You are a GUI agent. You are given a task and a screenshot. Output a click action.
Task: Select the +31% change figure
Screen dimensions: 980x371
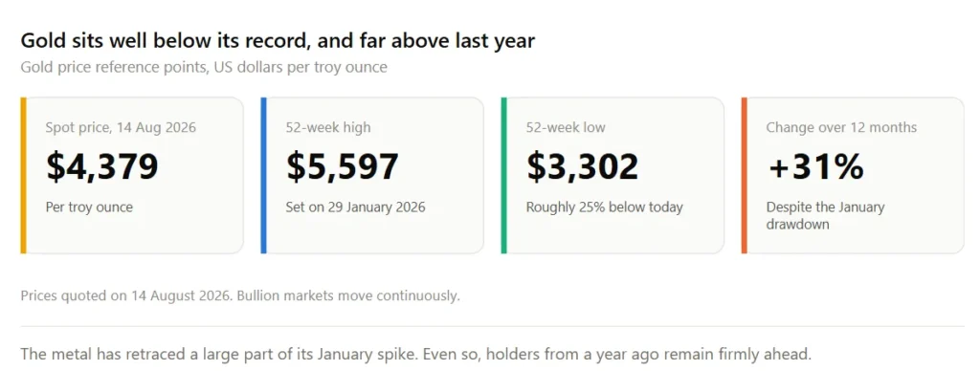815,166
